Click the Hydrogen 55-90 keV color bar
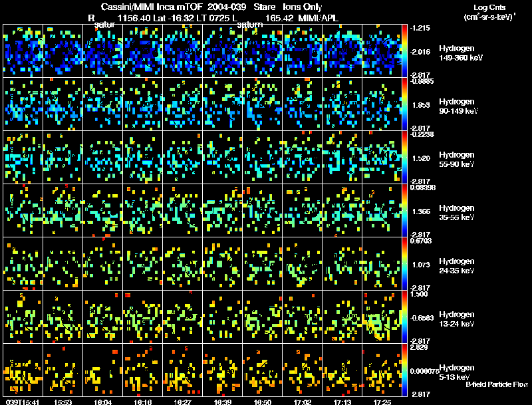This screenshot has width=532, height=405. click(404, 157)
